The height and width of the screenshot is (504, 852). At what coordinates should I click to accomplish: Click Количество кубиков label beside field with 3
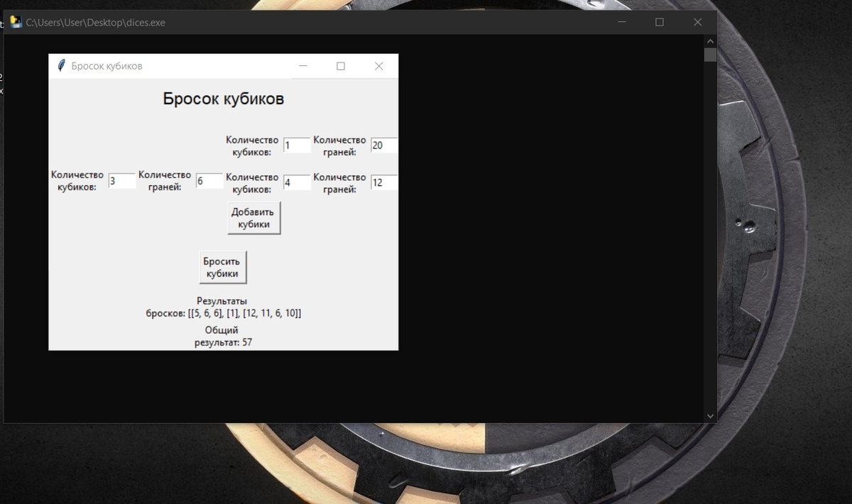pos(77,181)
